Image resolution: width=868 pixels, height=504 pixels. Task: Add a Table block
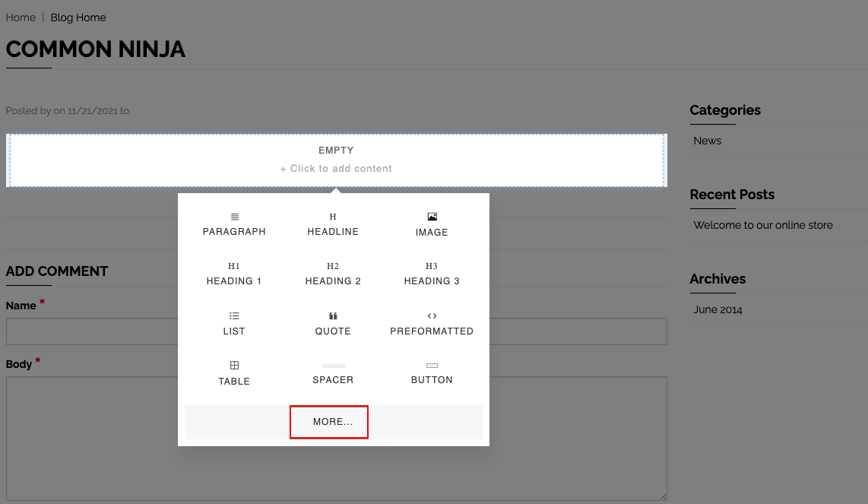point(234,373)
